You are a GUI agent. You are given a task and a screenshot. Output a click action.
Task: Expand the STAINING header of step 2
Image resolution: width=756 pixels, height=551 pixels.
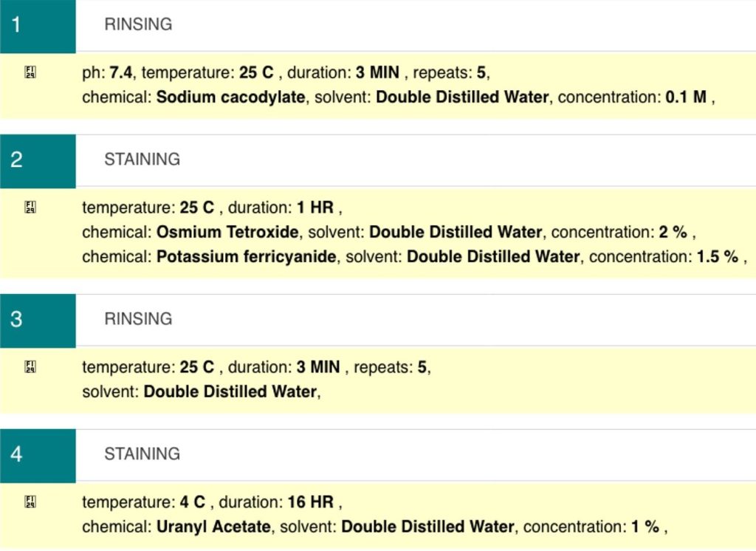(x=142, y=160)
